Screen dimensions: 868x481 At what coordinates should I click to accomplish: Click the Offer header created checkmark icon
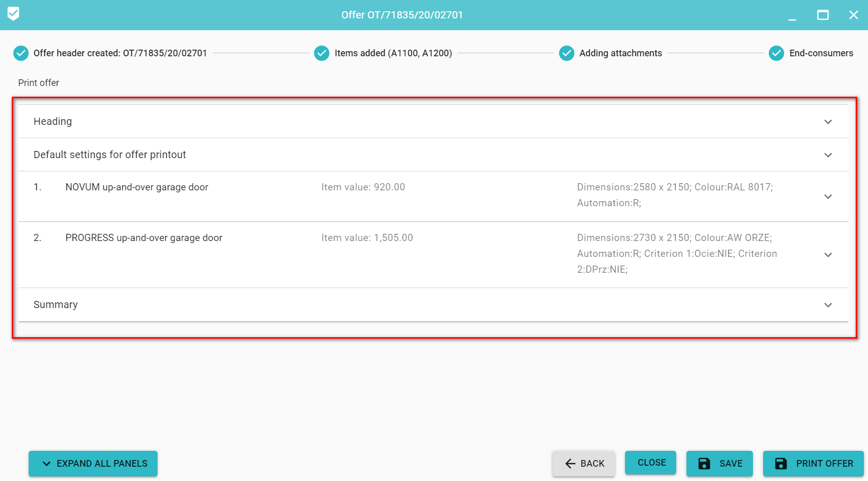coord(21,53)
